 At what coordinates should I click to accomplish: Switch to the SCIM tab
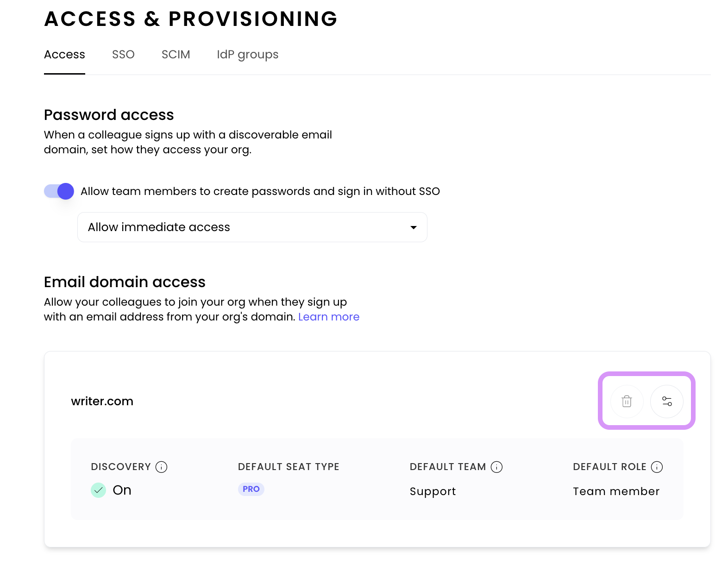tap(176, 55)
